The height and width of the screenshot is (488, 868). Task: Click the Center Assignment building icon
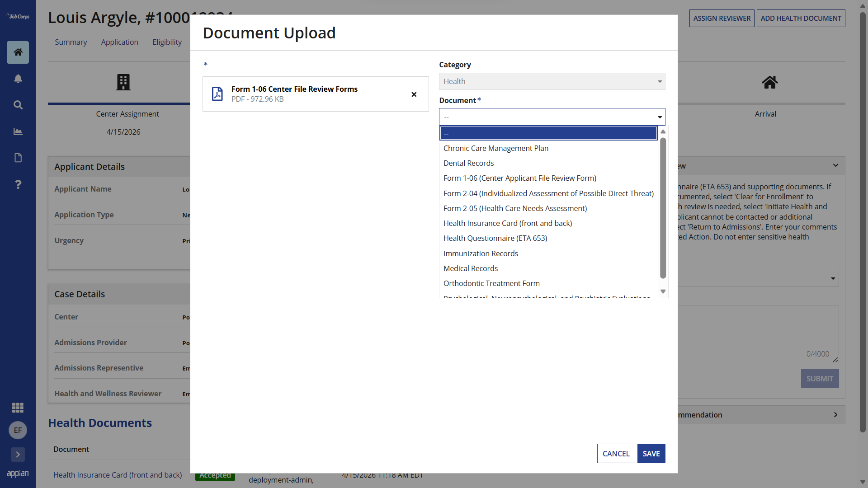click(123, 82)
